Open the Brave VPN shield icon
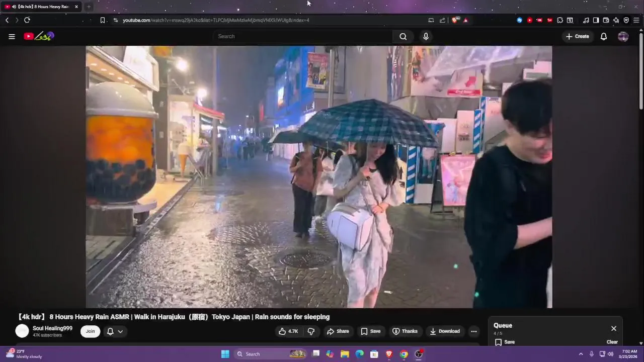Viewport: 644px width, 362px height. click(626, 20)
